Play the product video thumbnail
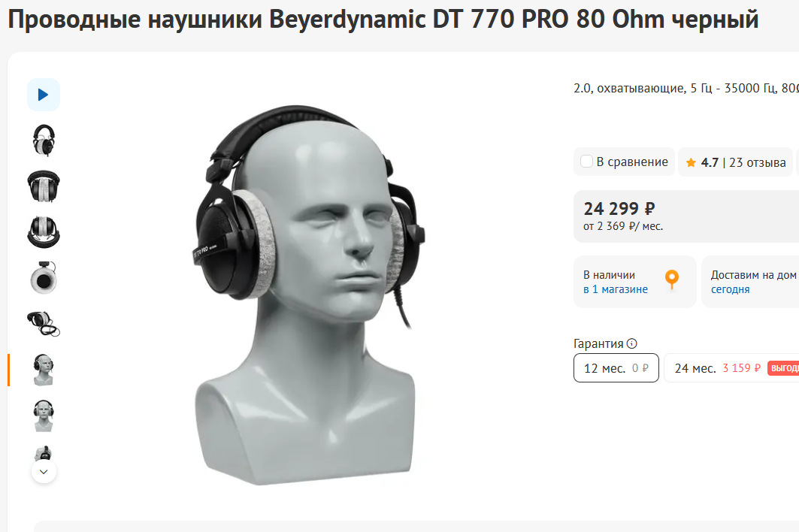The width and height of the screenshot is (799, 532). (44, 95)
